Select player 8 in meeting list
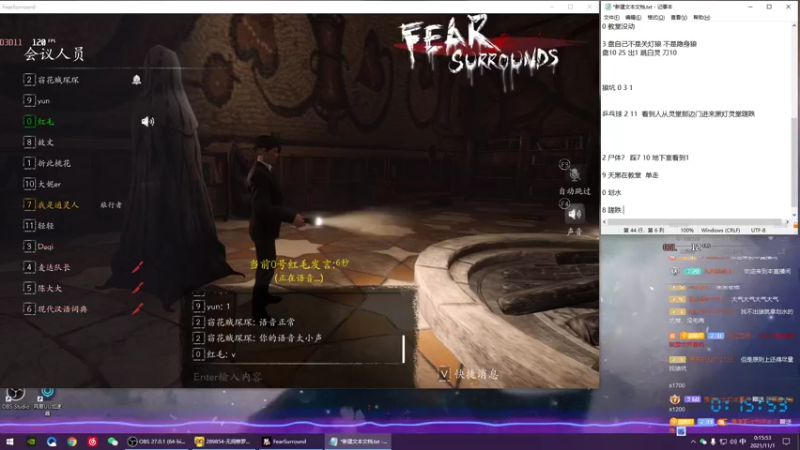 pyautogui.click(x=38, y=142)
